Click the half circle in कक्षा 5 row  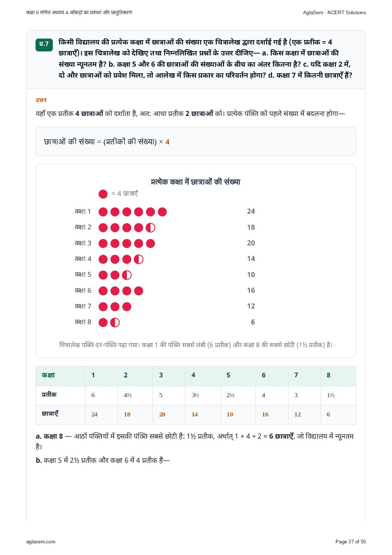[127, 275]
